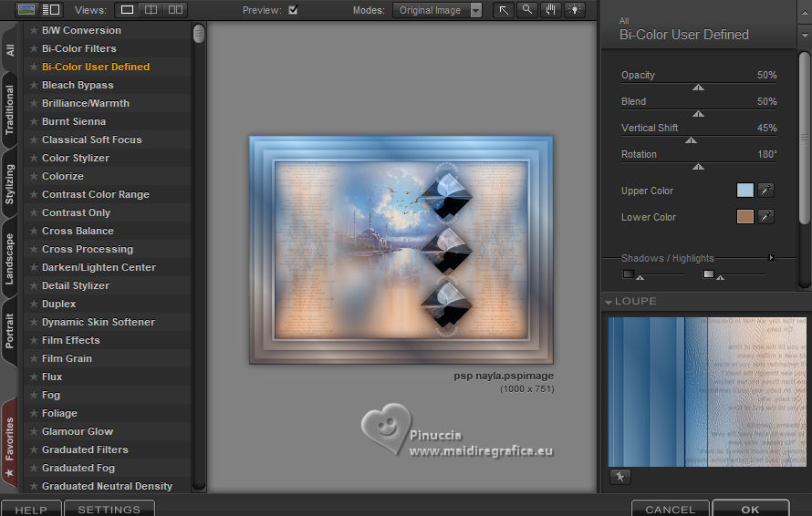Favorite the Glamour Glow star

[34, 431]
